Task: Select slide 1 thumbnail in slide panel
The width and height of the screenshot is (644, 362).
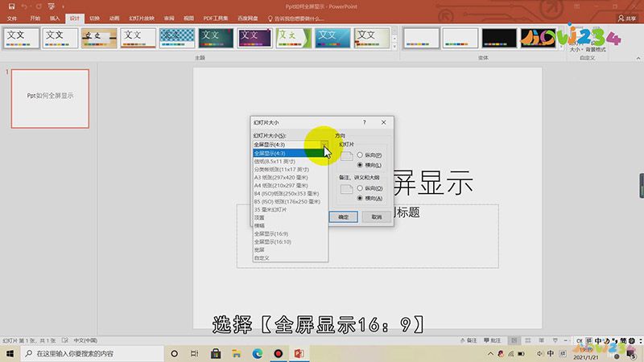Action: [x=50, y=98]
